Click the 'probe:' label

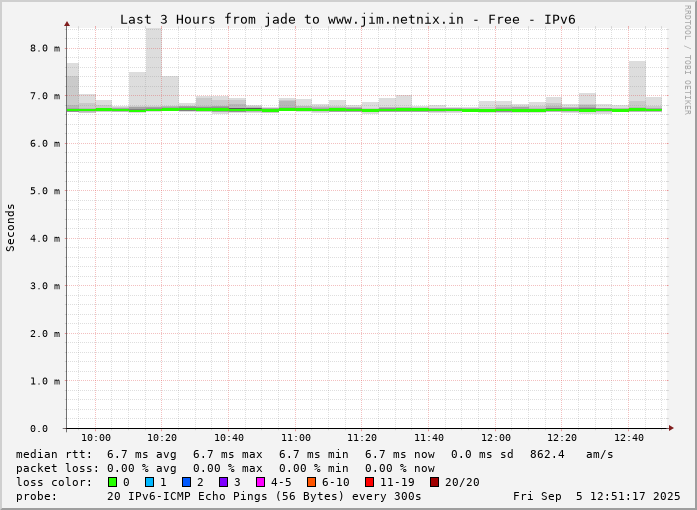tap(37, 496)
